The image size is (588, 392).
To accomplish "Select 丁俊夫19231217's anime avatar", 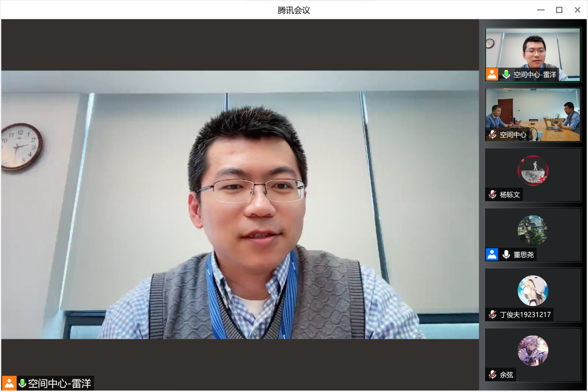I will pos(533,291).
